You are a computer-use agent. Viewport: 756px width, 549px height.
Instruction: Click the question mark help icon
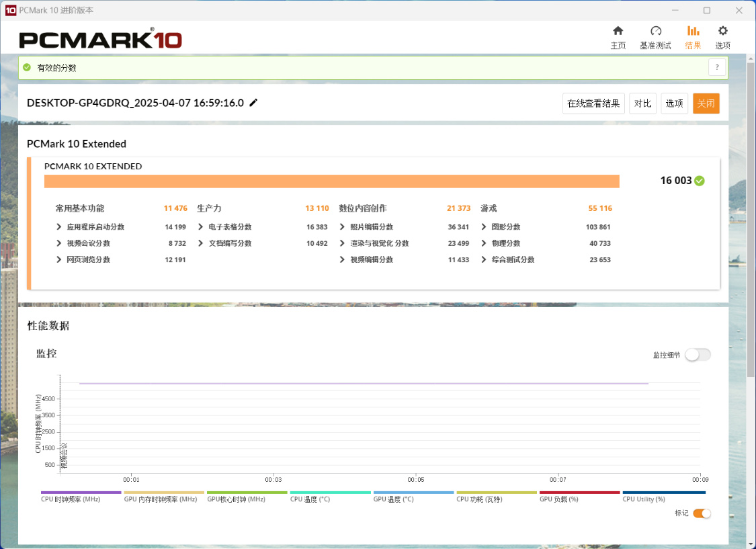point(717,67)
